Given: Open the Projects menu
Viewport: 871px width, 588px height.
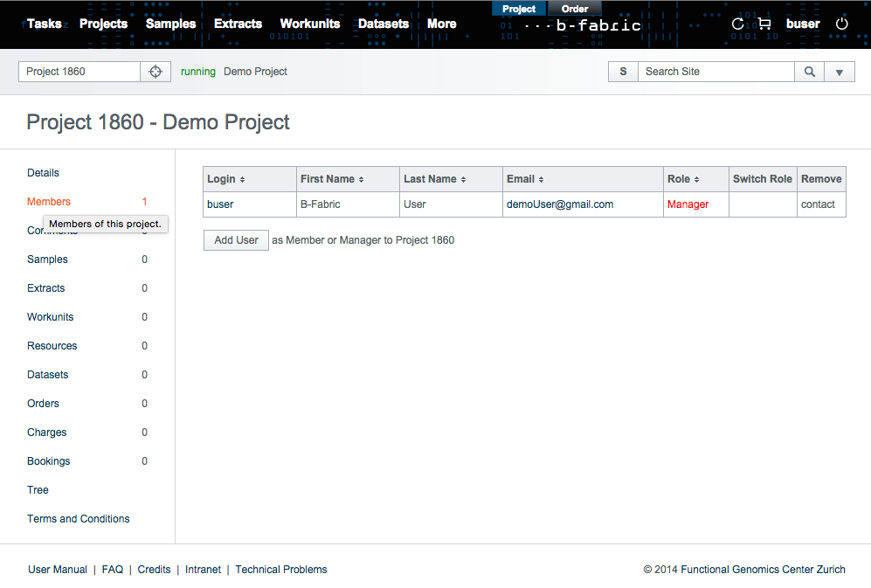Looking at the screenshot, I should click(103, 24).
